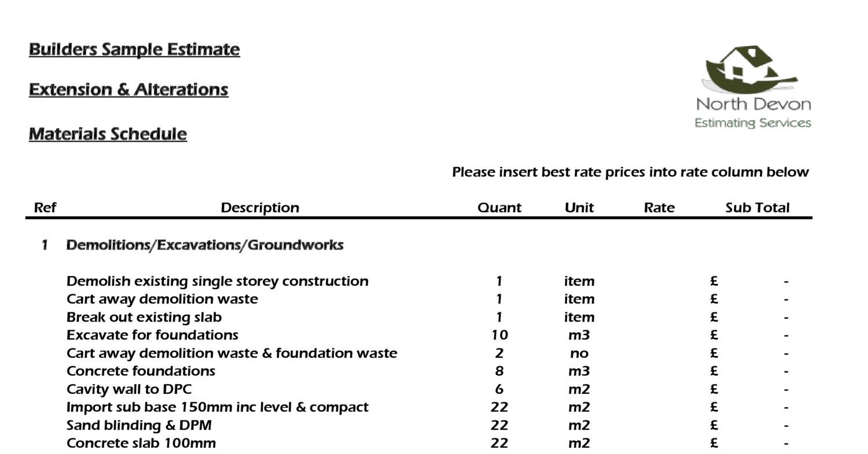
Task: Select the Concrete slab 100mm row text
Action: tap(141, 443)
